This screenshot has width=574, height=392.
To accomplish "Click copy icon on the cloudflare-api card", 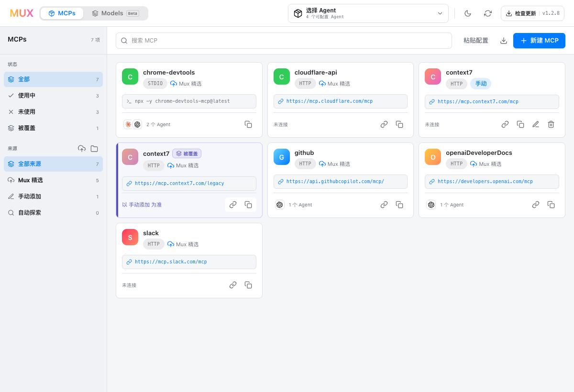I will (399, 124).
